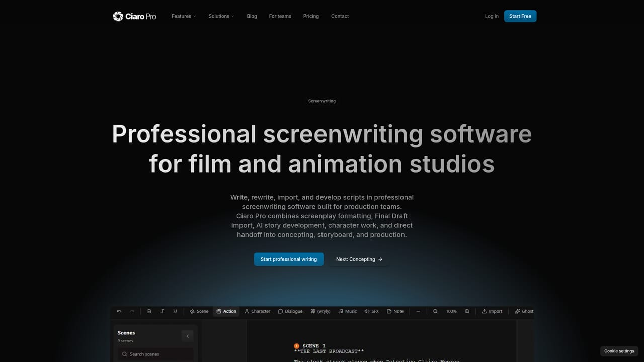Click the orange warning marker beside SCENE 1
The height and width of the screenshot is (362, 644).
coord(296,346)
